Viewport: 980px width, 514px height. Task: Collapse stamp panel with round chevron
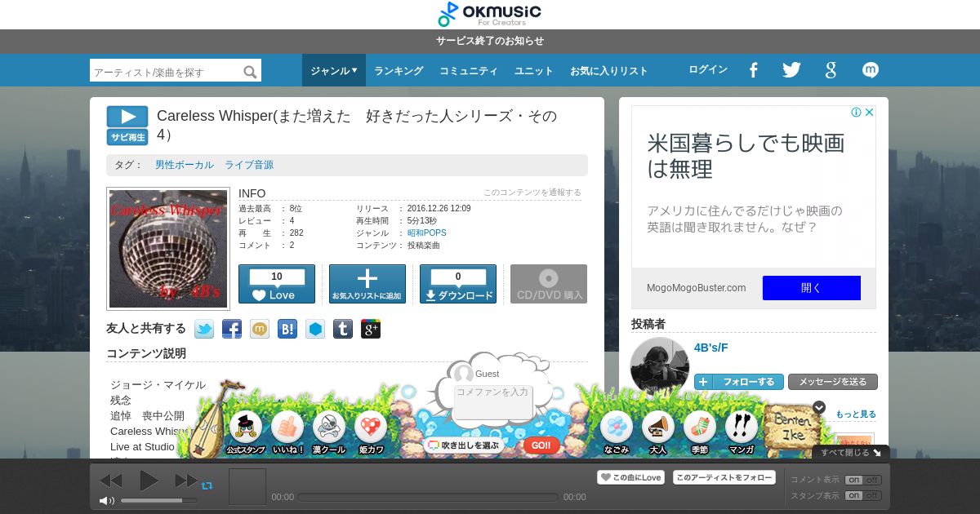click(x=819, y=407)
